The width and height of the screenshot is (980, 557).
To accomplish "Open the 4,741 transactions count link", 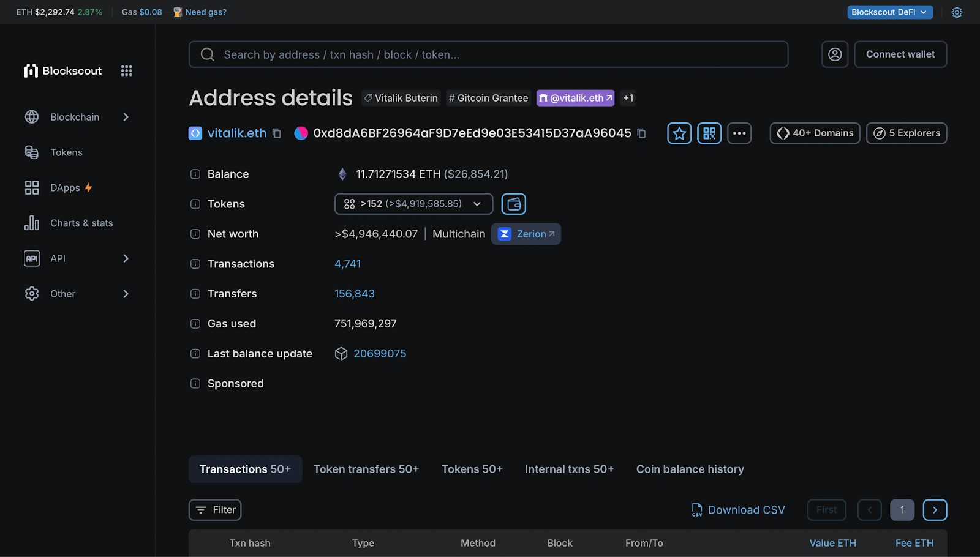I will [x=348, y=264].
